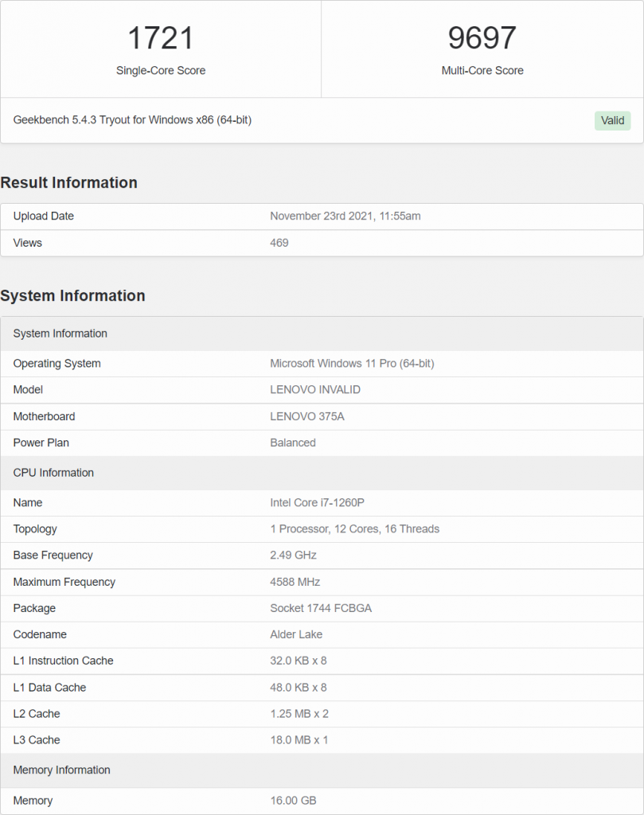Image resolution: width=644 pixels, height=815 pixels.
Task: Click the System Information heading
Action: 74,295
